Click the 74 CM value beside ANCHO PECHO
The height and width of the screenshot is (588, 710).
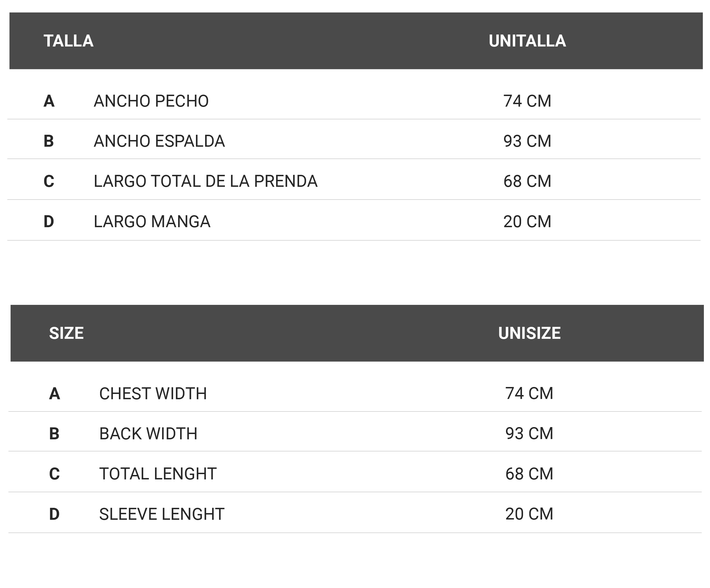coord(527,101)
